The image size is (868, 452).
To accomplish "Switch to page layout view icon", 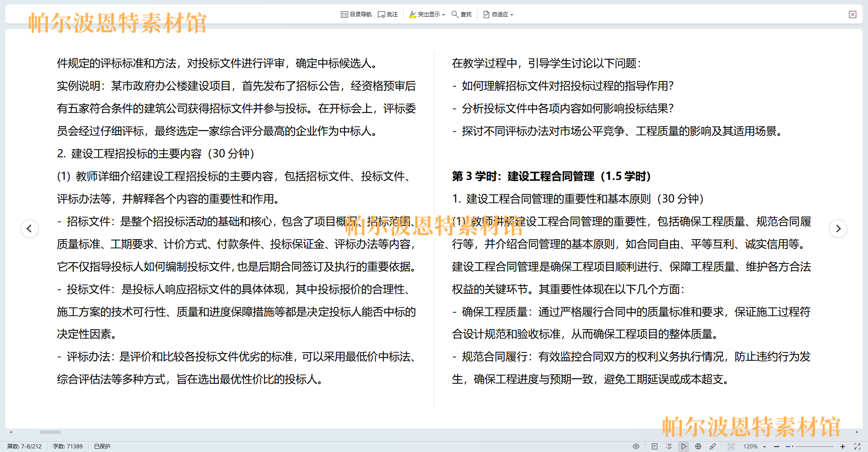I will click(x=654, y=446).
